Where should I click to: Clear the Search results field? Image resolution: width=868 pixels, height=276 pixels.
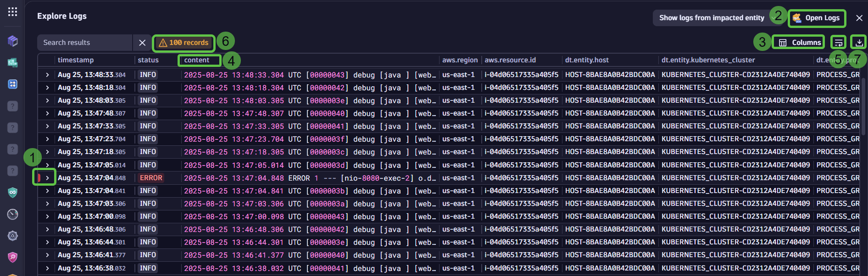pos(142,43)
